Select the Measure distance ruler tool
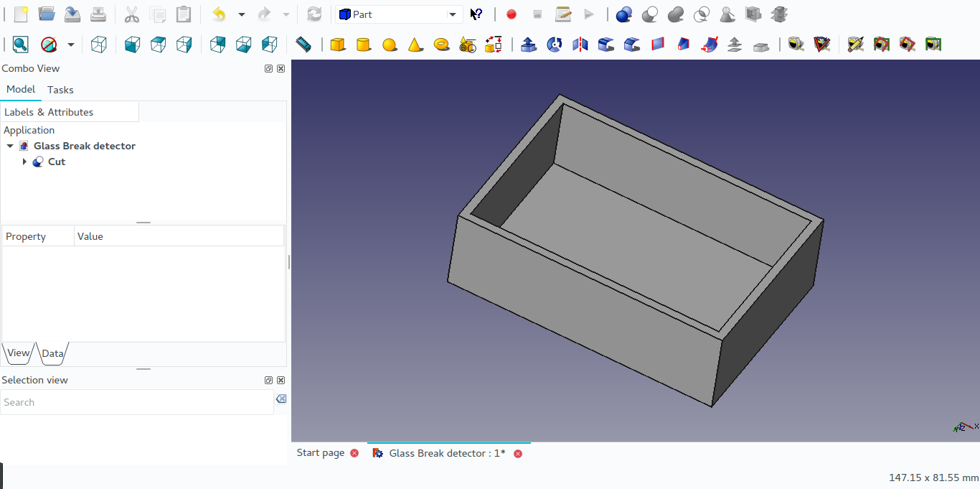This screenshot has height=489, width=980. tap(303, 45)
